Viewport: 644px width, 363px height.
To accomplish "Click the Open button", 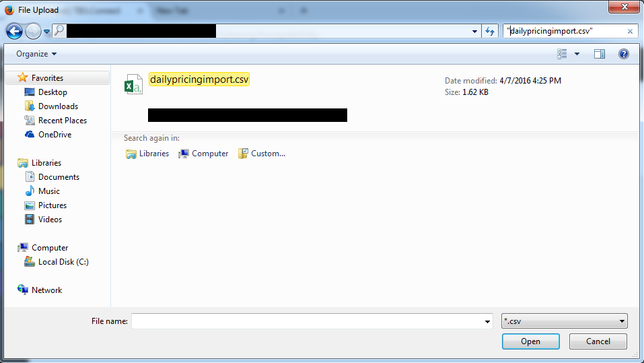I will click(530, 341).
